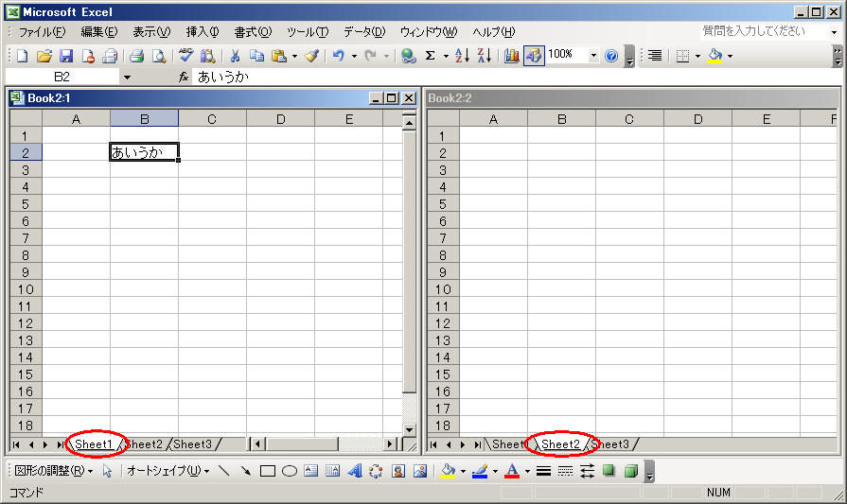This screenshot has width=847, height=504.
Task: Open the zoom percentage dropdown
Action: point(593,56)
